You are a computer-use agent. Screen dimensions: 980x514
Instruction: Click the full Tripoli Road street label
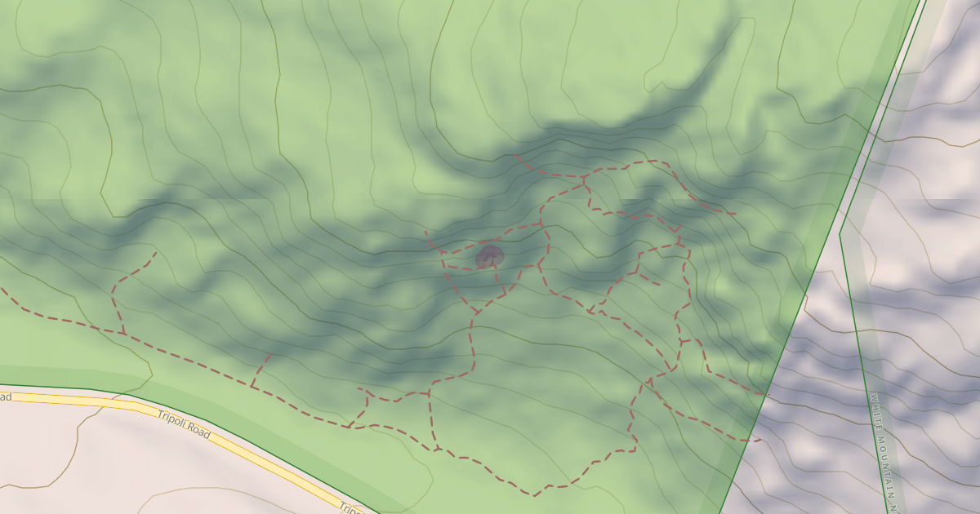(185, 424)
